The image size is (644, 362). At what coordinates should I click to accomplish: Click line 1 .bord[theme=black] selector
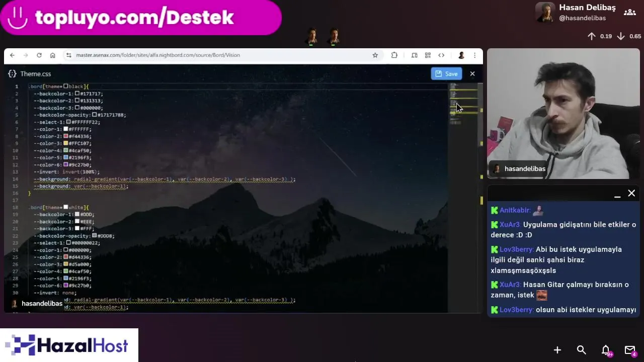58,86
